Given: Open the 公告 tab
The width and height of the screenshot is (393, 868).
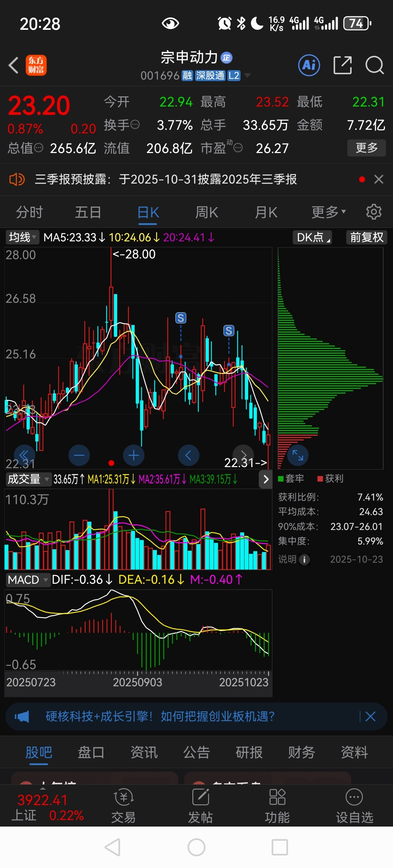Looking at the screenshot, I should (196, 752).
